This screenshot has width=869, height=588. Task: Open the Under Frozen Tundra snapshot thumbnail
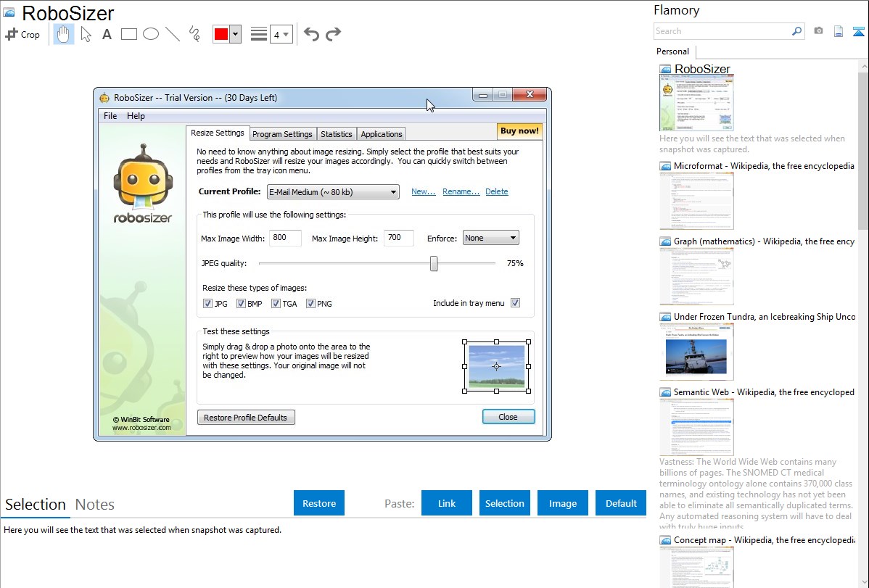pyautogui.click(x=696, y=352)
